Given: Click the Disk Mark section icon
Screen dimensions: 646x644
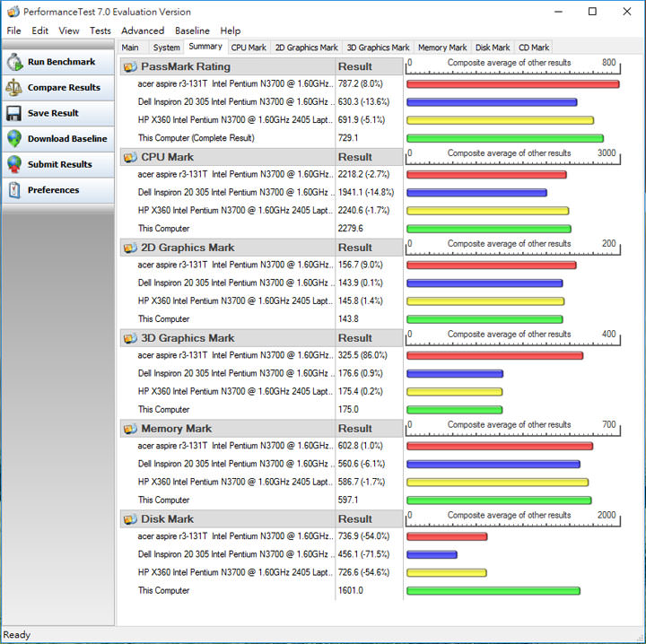Looking at the screenshot, I should coord(130,518).
